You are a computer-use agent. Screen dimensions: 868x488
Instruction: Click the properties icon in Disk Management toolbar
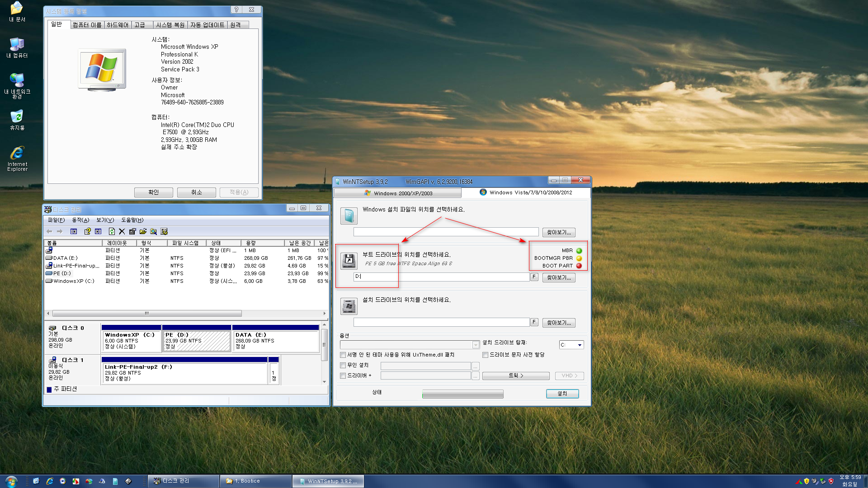pos(132,231)
